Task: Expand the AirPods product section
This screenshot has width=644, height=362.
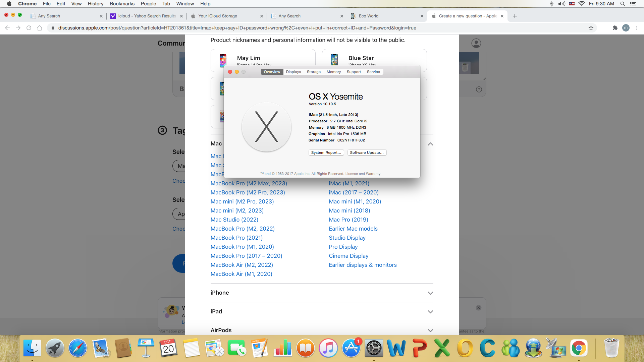Action: point(430,330)
